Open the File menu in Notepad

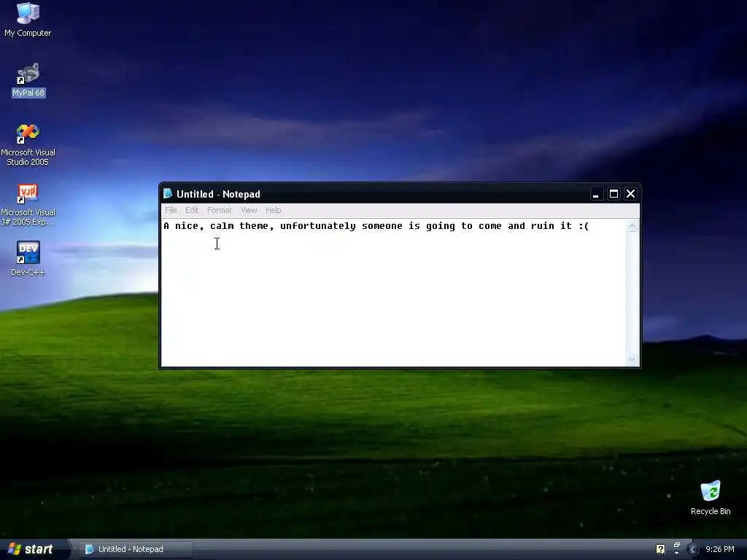[x=171, y=210]
